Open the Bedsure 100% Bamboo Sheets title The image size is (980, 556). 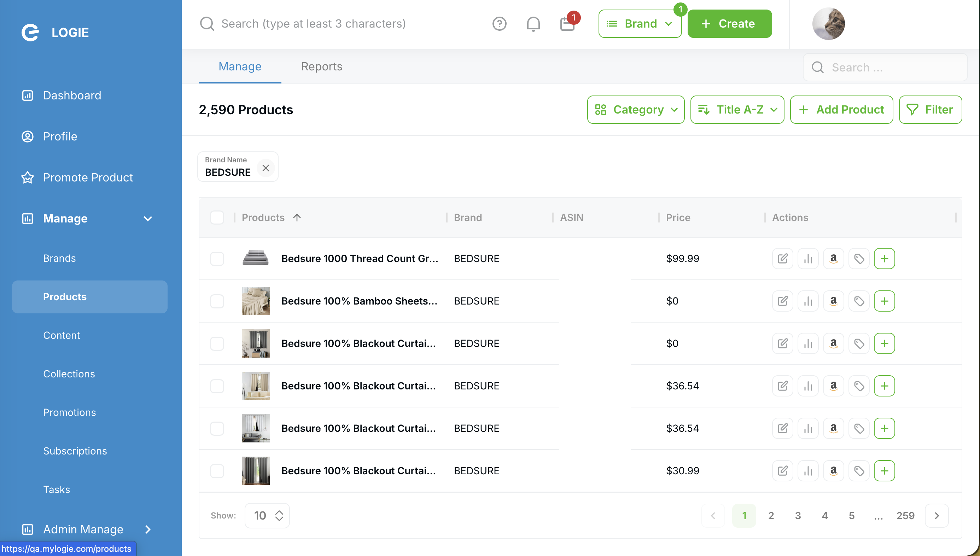(359, 301)
